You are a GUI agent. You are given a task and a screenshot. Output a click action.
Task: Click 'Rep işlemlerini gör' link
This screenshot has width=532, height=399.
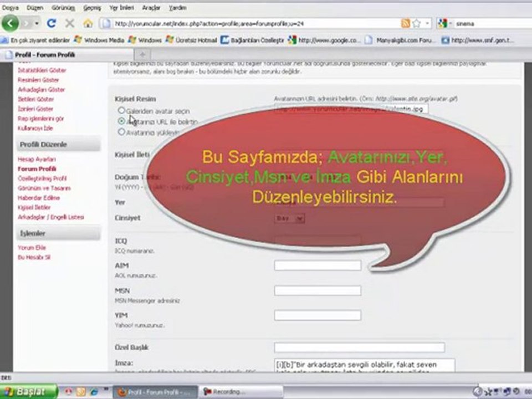[x=40, y=119]
